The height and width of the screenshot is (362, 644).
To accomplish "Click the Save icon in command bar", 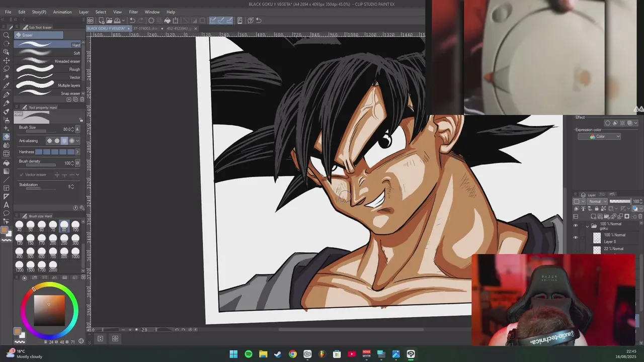I will coord(116,21).
